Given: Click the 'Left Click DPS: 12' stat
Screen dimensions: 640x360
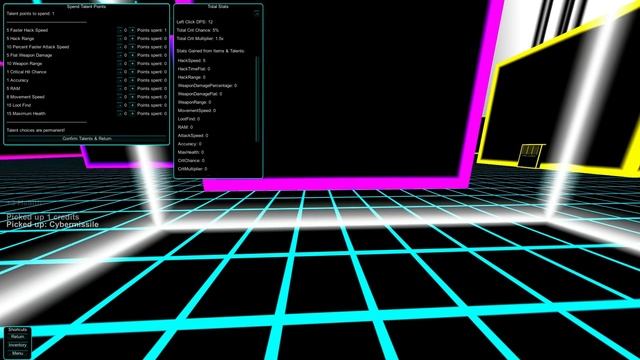Looking at the screenshot, I should click(195, 22).
